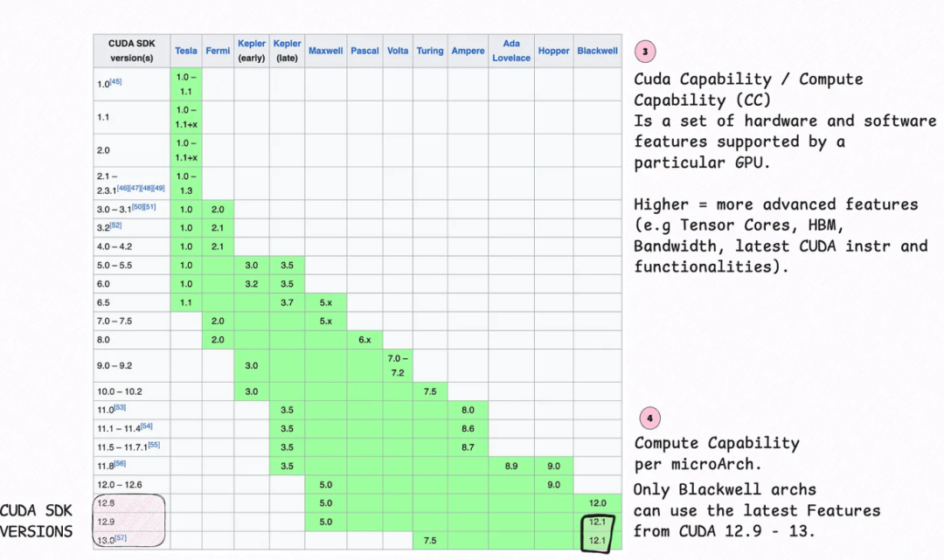
Task: Click "9.0" Hopper cell in row 12.0 – 12.6
Action: (x=554, y=485)
